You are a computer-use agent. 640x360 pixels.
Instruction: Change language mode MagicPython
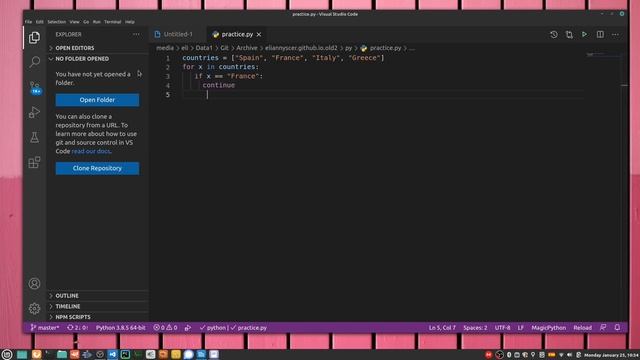pyautogui.click(x=549, y=327)
